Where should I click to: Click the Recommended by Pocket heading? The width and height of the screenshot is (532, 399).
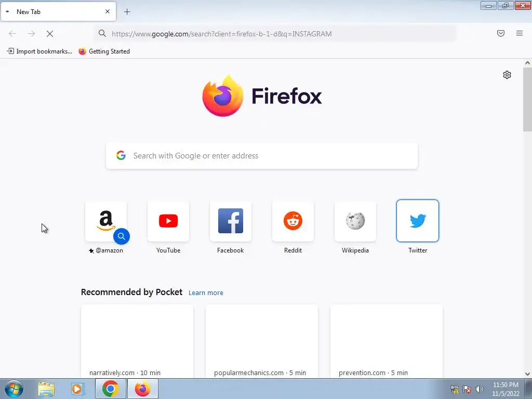click(x=131, y=292)
